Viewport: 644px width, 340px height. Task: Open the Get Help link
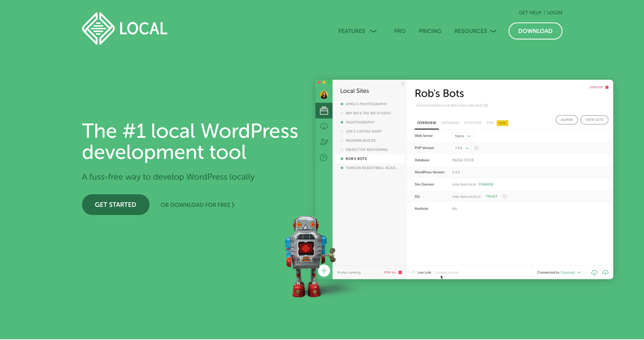point(530,13)
